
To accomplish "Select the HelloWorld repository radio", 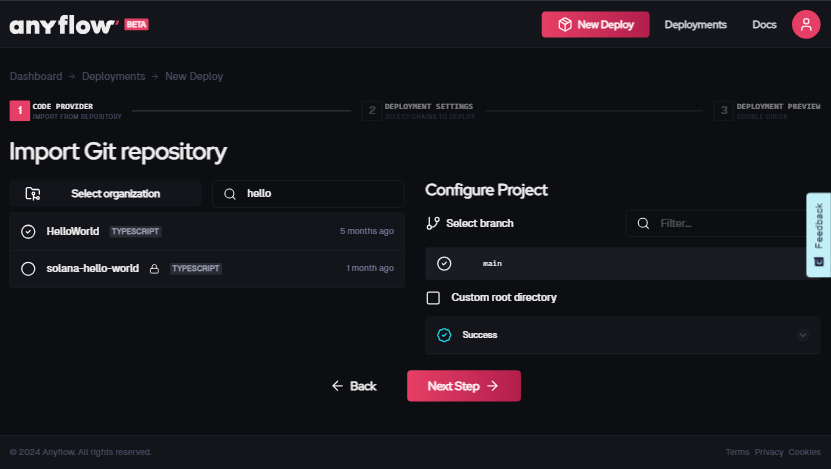I will (x=28, y=231).
